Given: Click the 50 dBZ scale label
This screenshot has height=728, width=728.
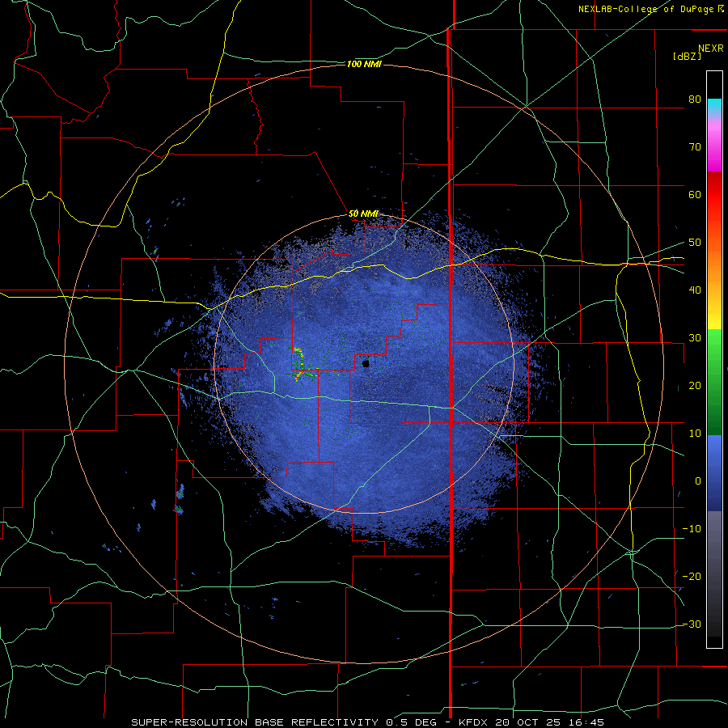Looking at the screenshot, I should (x=695, y=243).
